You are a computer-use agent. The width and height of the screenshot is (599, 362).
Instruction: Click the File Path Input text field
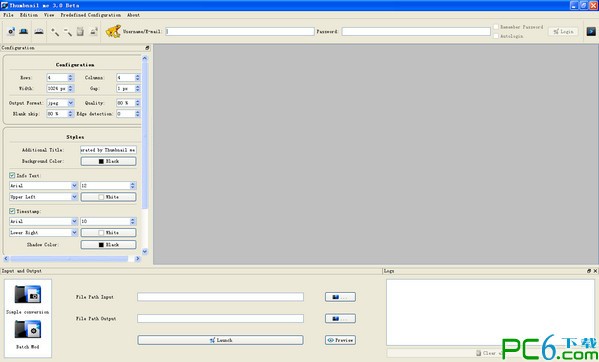click(220, 297)
